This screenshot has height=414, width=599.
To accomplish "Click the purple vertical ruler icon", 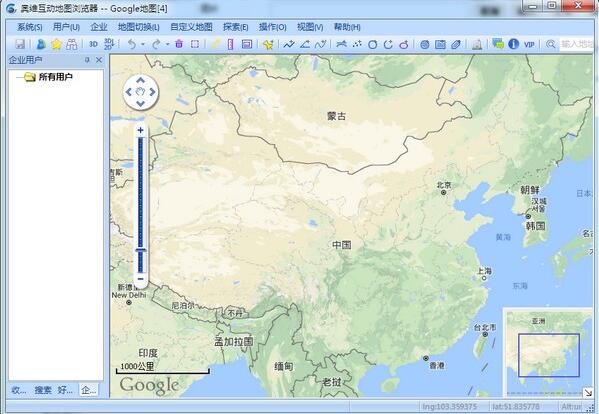I will 230,44.
